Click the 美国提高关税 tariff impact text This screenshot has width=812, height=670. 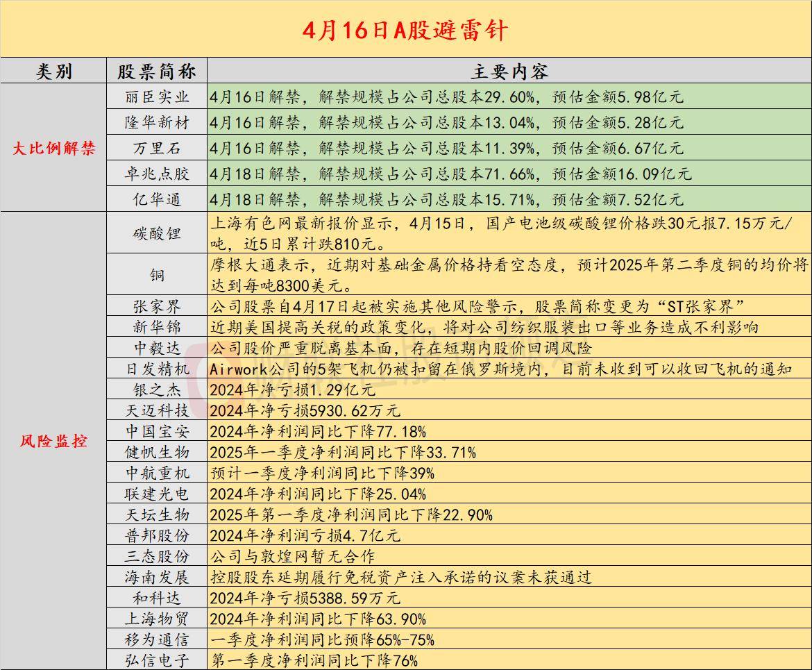[x=484, y=327]
